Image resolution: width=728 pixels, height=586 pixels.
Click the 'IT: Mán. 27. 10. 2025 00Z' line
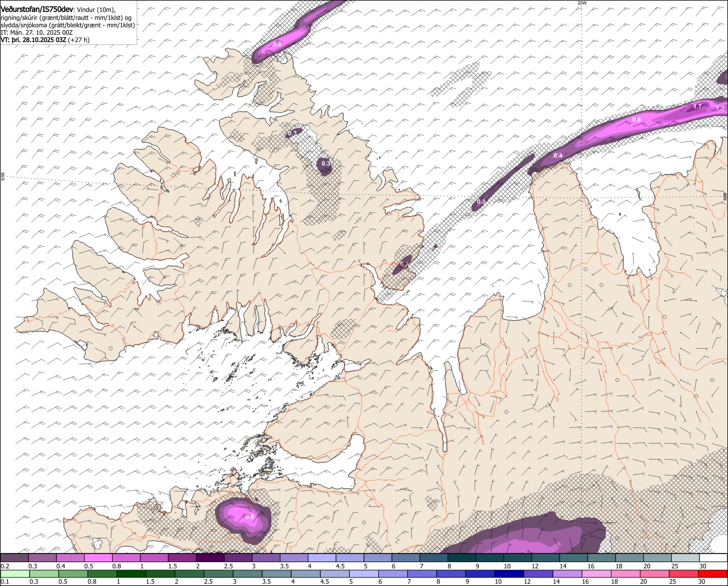(36, 32)
